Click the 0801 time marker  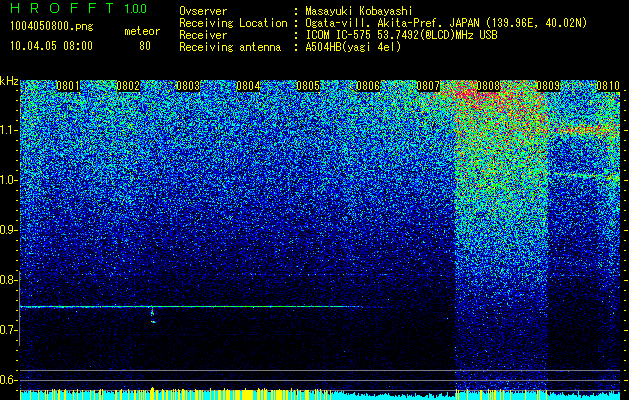(68, 86)
